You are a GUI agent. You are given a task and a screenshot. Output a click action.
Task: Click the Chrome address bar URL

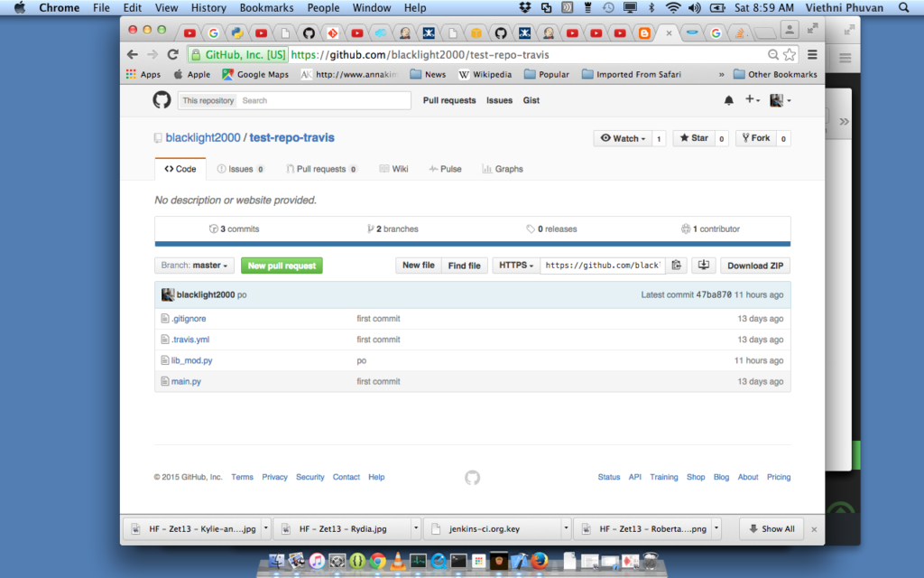click(420, 55)
